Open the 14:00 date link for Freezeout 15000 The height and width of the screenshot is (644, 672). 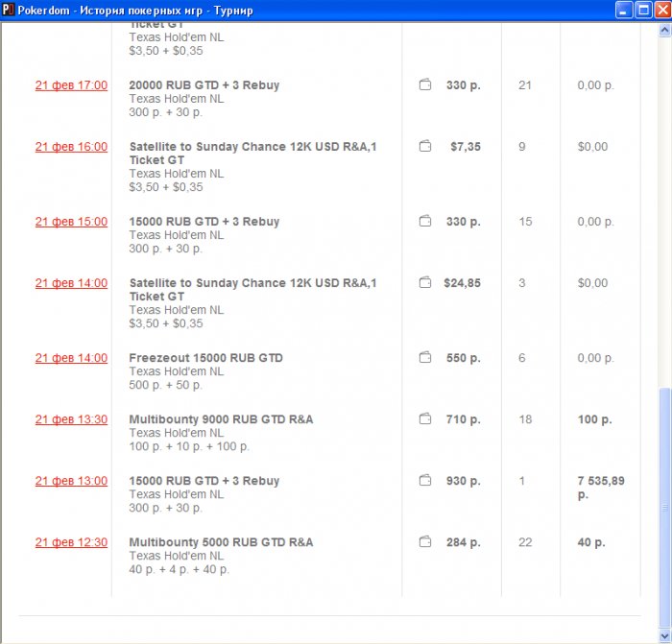click(71, 358)
